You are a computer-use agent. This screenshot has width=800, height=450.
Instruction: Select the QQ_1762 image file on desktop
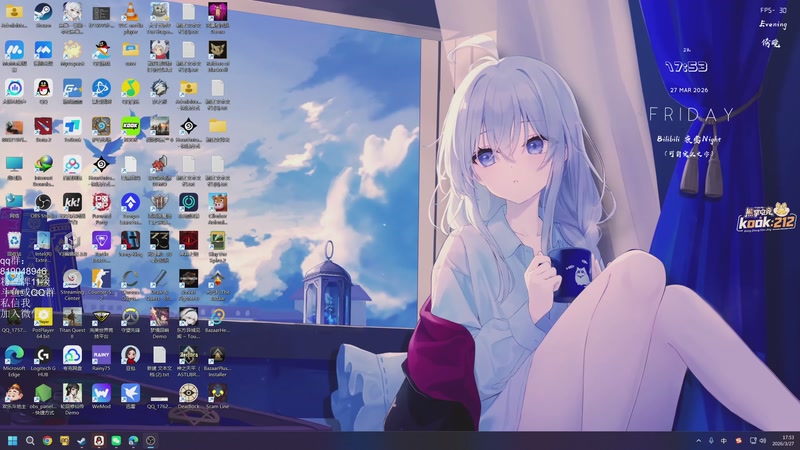click(x=160, y=401)
